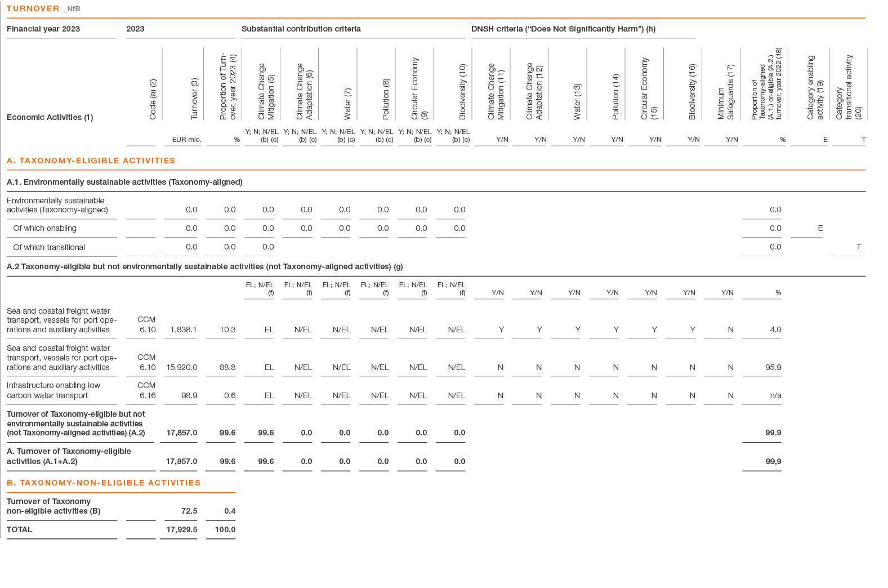Click 'Biodiversity (16)' DNSH column header
The width and height of the screenshot is (888, 588).
coord(692,92)
